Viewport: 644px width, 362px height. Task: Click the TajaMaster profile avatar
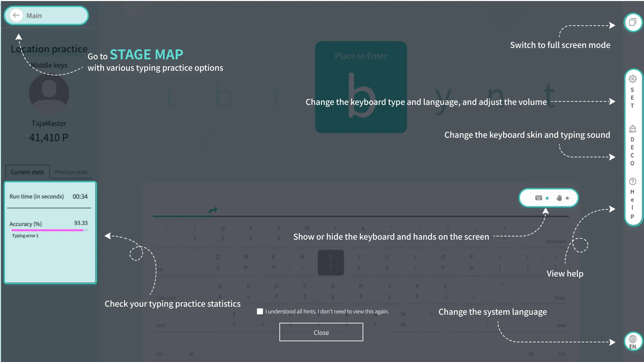[49, 94]
